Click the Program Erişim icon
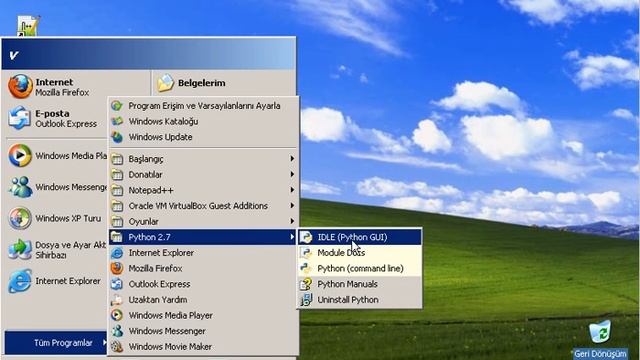Screen dimensions: 640x360 (x=117, y=106)
